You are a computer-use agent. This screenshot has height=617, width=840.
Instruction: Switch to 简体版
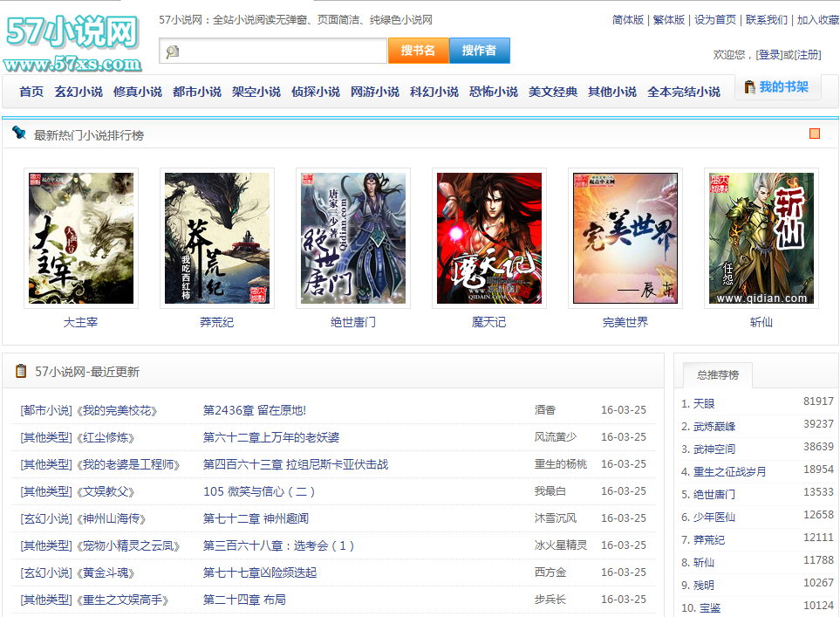pos(627,20)
